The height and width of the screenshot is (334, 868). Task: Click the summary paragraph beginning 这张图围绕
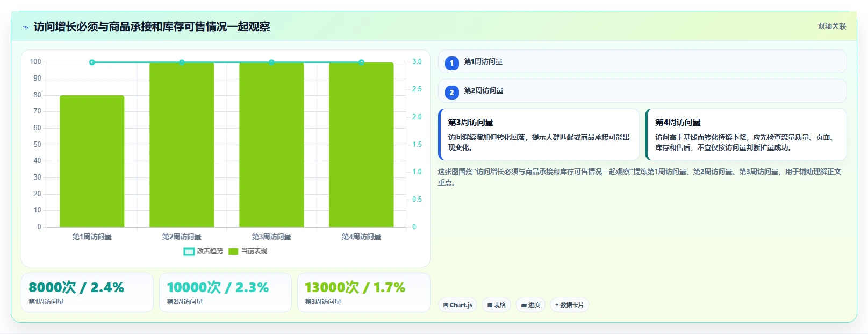point(639,177)
